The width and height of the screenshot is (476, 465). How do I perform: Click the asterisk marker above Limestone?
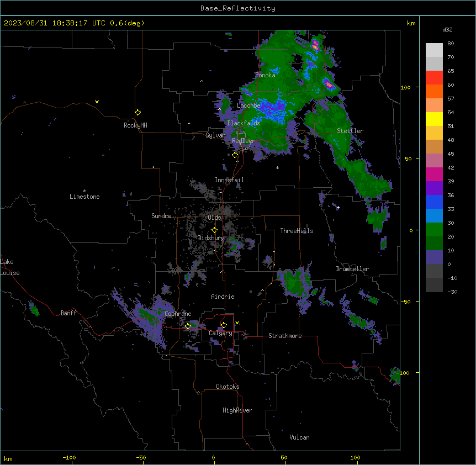pos(84,191)
